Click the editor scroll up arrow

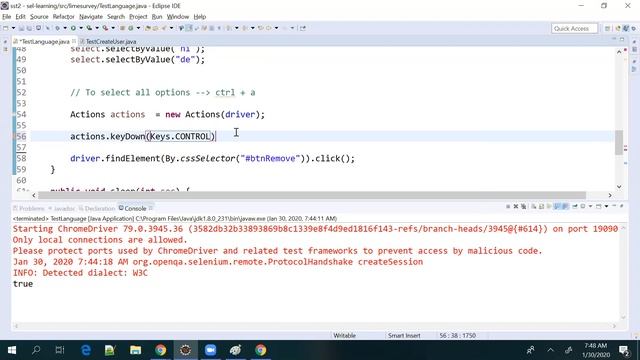619,52
